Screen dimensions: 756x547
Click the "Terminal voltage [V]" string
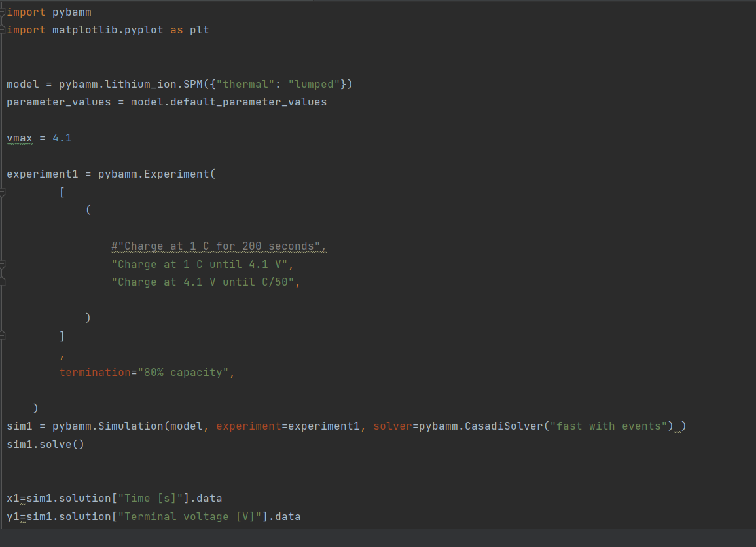pos(189,517)
